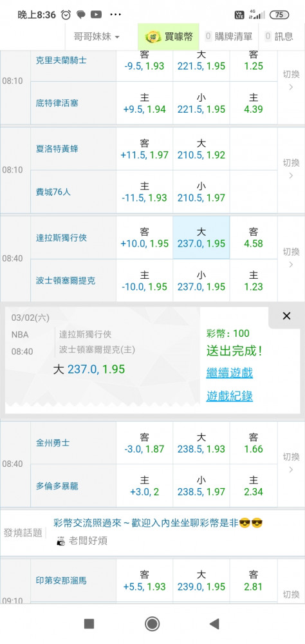This screenshot has width=305, height=644.
Task: Tap the coin icon beside 買噱幣
Action: [152, 37]
